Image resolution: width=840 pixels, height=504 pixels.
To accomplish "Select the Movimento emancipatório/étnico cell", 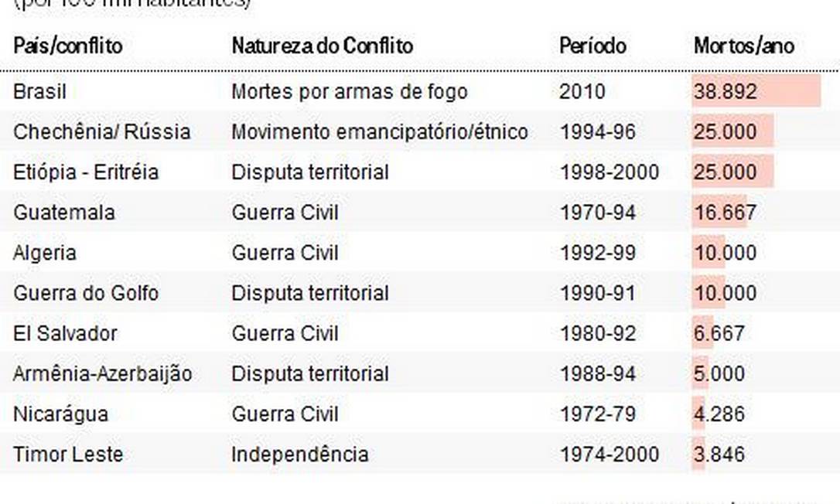I will click(379, 132).
